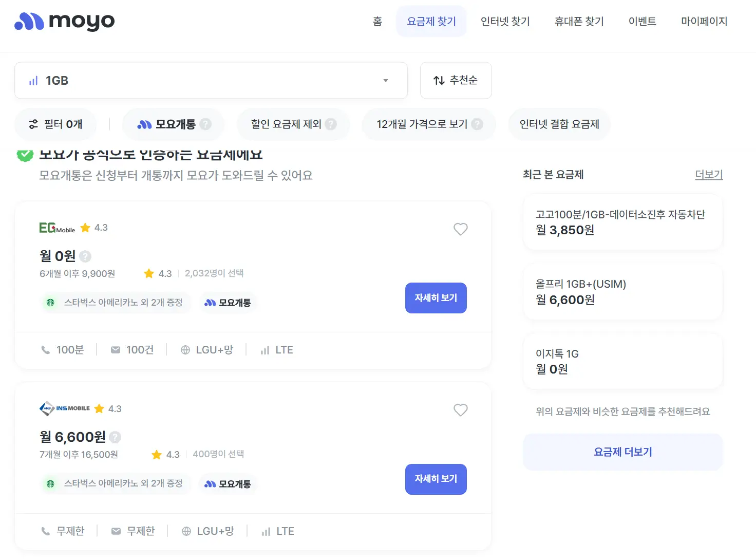Open 인터넷 찾기 navigation tab
This screenshot has height=560, width=756.
(505, 21)
